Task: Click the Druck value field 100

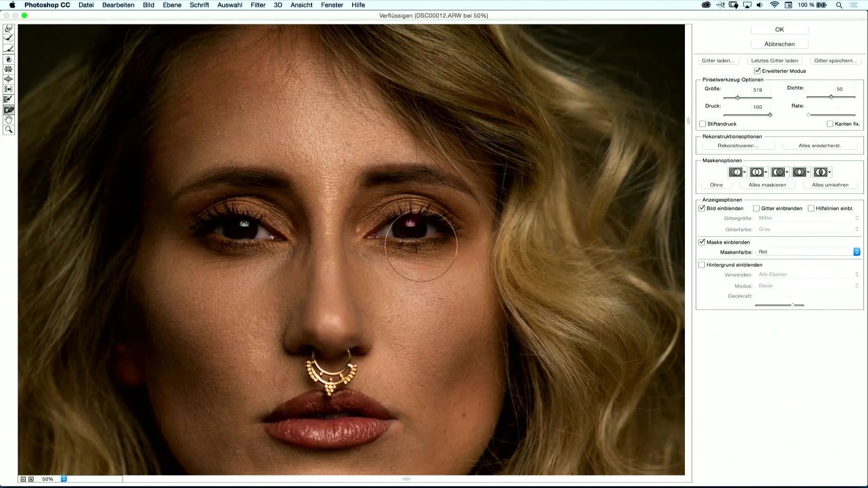Action: pyautogui.click(x=761, y=107)
